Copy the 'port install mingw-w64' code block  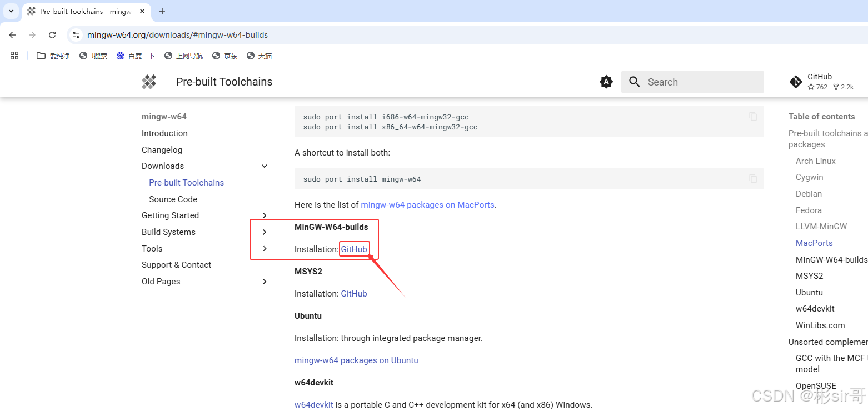[x=753, y=178]
